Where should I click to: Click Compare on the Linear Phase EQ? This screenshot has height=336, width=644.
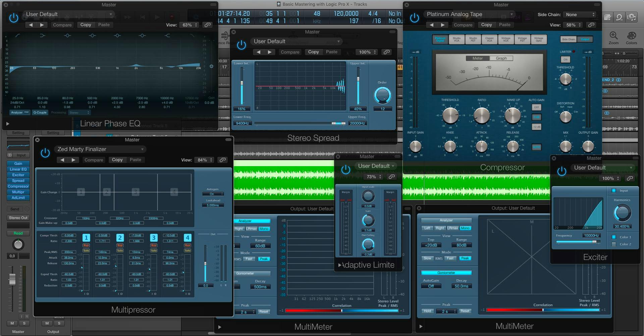click(62, 25)
